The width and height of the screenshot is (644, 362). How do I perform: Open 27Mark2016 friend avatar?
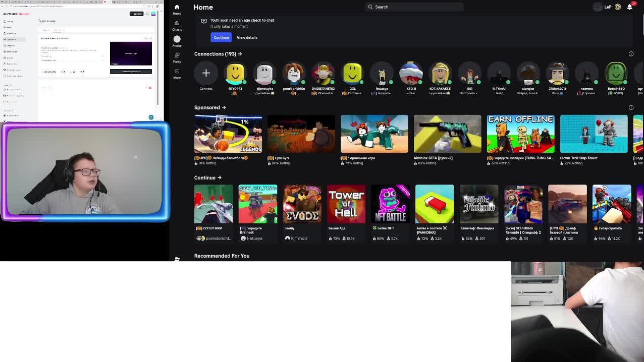(557, 73)
